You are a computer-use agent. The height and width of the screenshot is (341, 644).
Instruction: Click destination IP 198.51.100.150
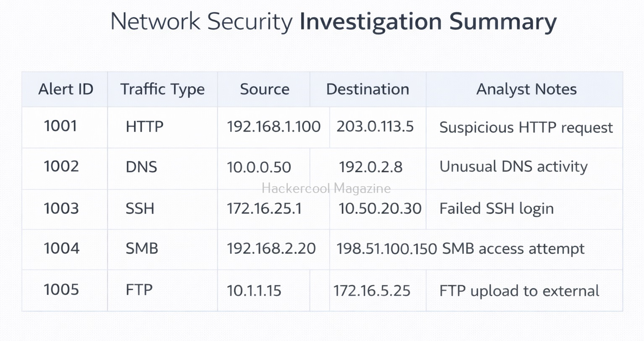[x=386, y=249]
